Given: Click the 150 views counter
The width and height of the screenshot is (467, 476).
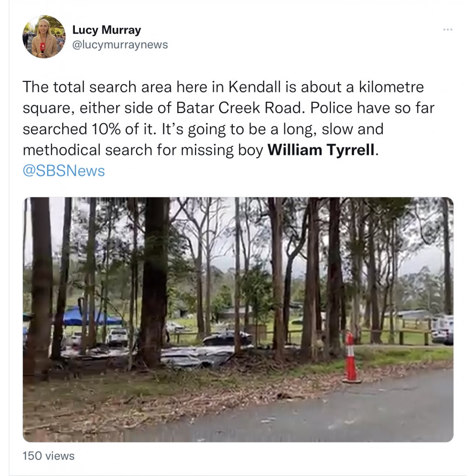Looking at the screenshot, I should pyautogui.click(x=48, y=456).
